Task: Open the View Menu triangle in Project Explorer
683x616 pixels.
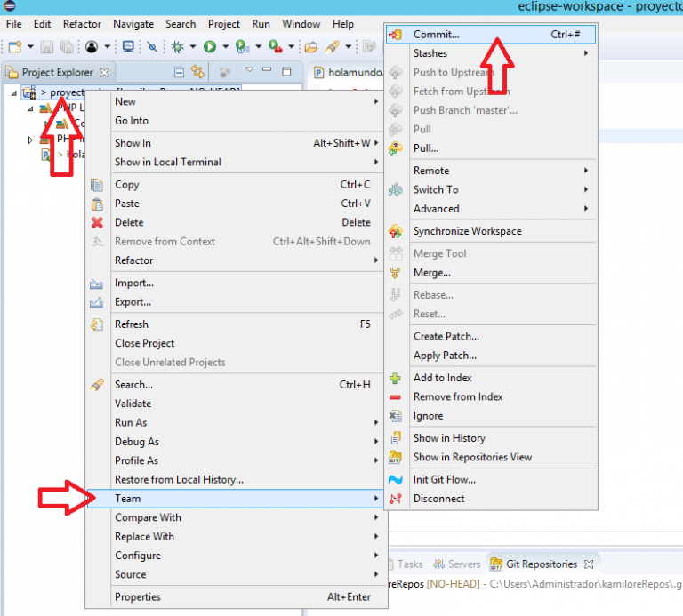Action: (249, 70)
